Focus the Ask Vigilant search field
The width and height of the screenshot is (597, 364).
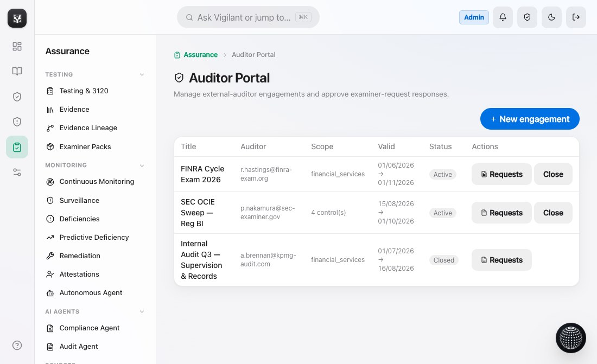(248, 17)
